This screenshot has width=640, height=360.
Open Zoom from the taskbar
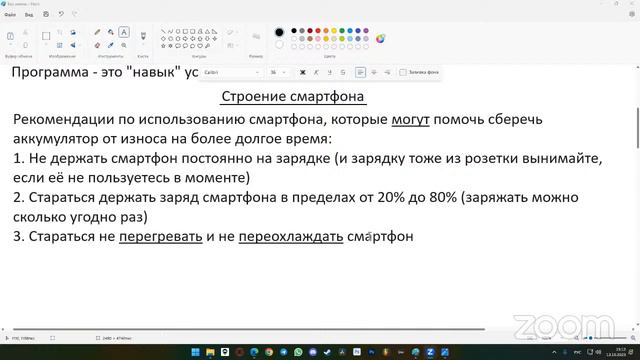pyautogui.click(x=430, y=352)
